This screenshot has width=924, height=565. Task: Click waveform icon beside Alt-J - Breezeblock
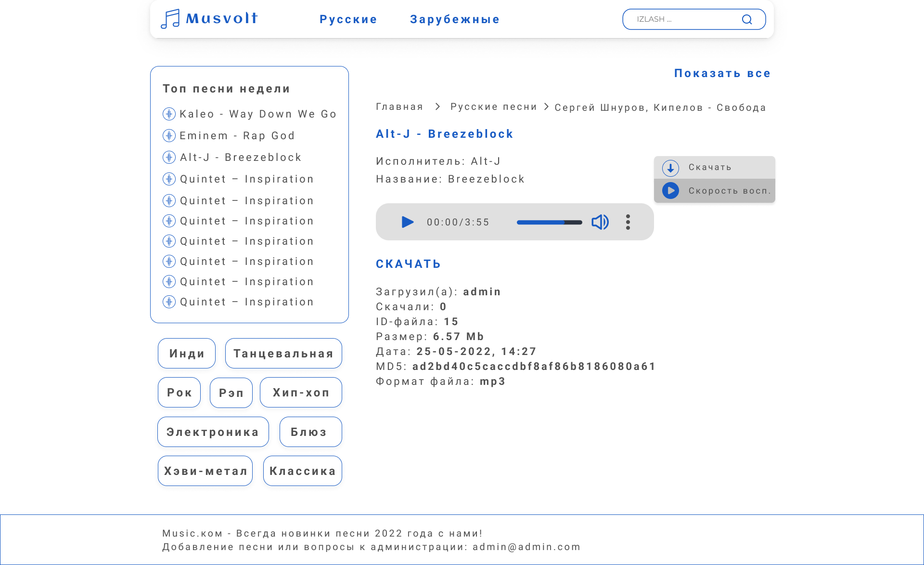(x=169, y=158)
